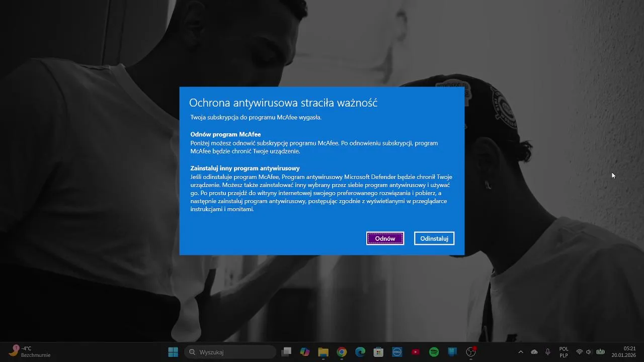Click the 'Odnów program McAfee' bold heading
This screenshot has width=644, height=362.
[x=225, y=134]
